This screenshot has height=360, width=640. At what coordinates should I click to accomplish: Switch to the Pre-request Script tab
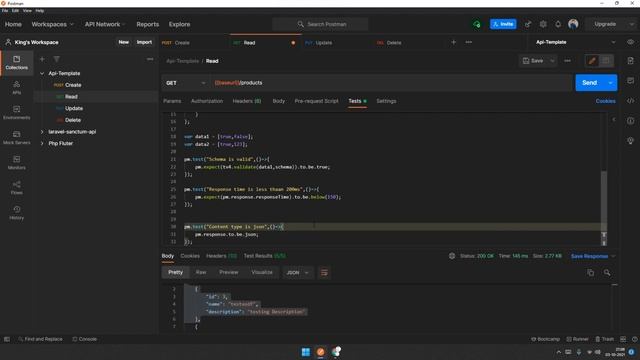click(316, 101)
